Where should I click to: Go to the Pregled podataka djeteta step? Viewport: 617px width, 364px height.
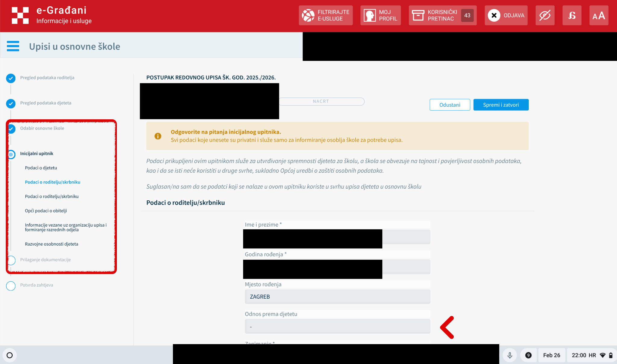coord(45,103)
